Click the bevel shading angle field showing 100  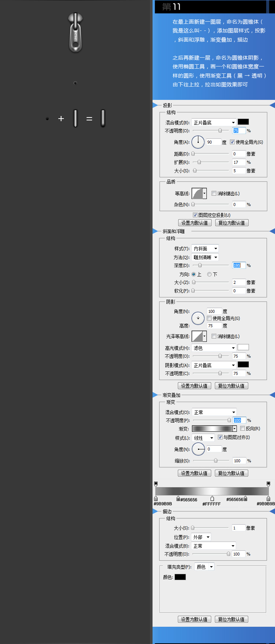tap(214, 311)
